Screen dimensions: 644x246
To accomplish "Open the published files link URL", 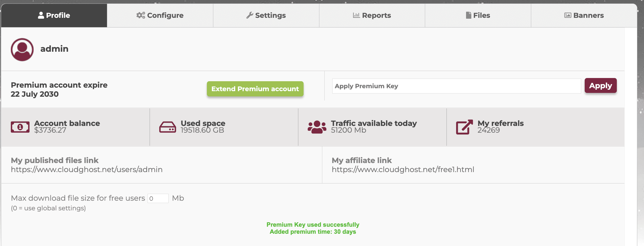I will [87, 169].
